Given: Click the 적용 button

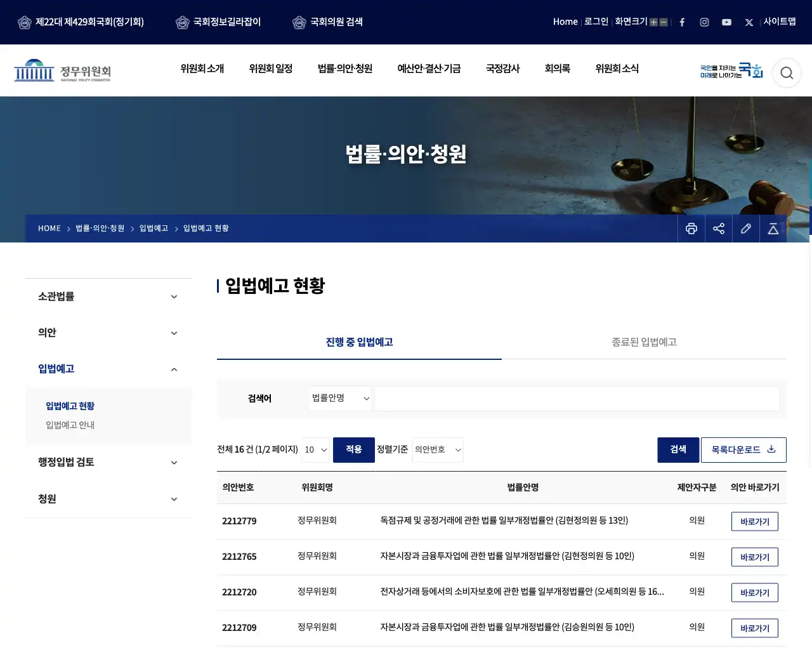Looking at the screenshot, I should 354,450.
